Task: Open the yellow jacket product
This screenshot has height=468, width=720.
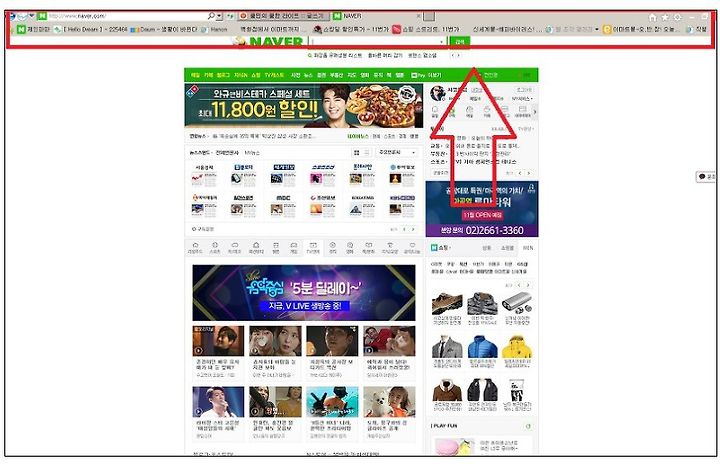Action: (517, 347)
